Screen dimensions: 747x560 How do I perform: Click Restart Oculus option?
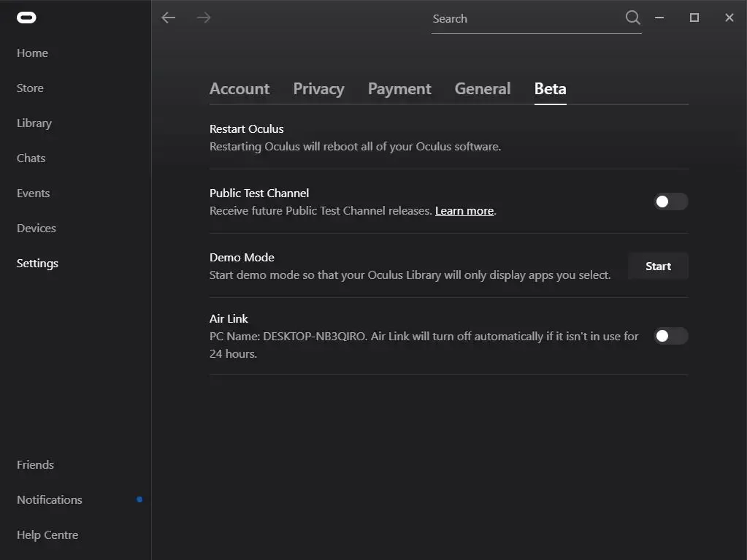coord(247,129)
